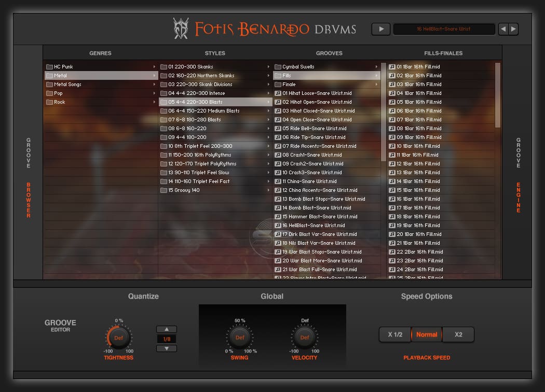This screenshot has width=545, height=392.
Task: Click the Rock genre folder icon
Action: [49, 102]
